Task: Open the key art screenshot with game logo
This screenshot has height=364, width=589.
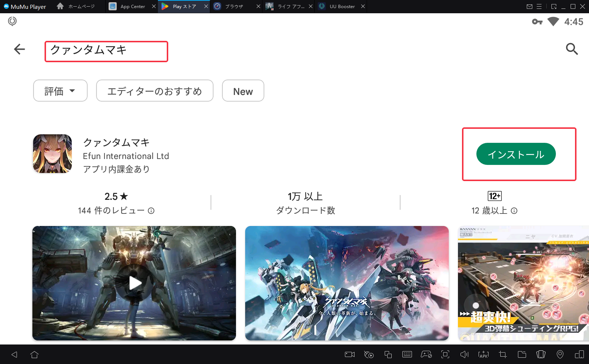Action: tap(347, 283)
